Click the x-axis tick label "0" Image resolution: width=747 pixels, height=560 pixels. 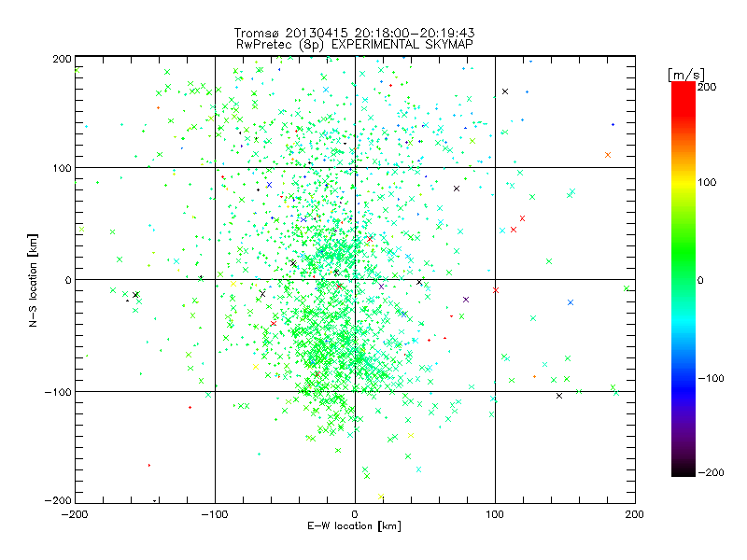tap(355, 514)
